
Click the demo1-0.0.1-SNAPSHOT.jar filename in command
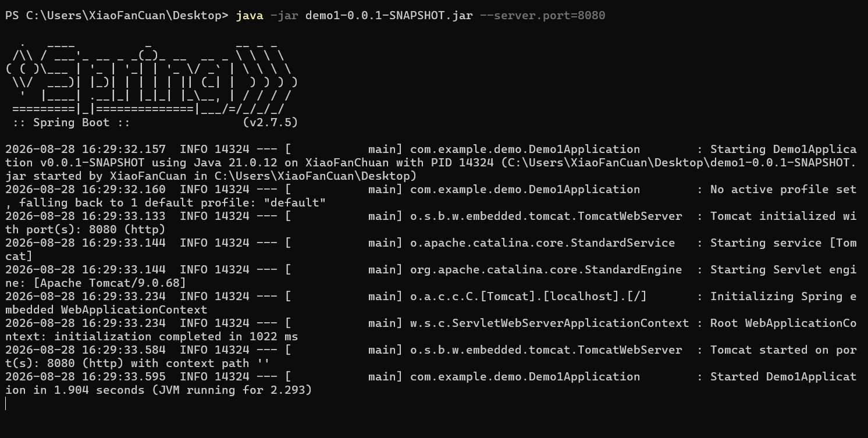(389, 16)
